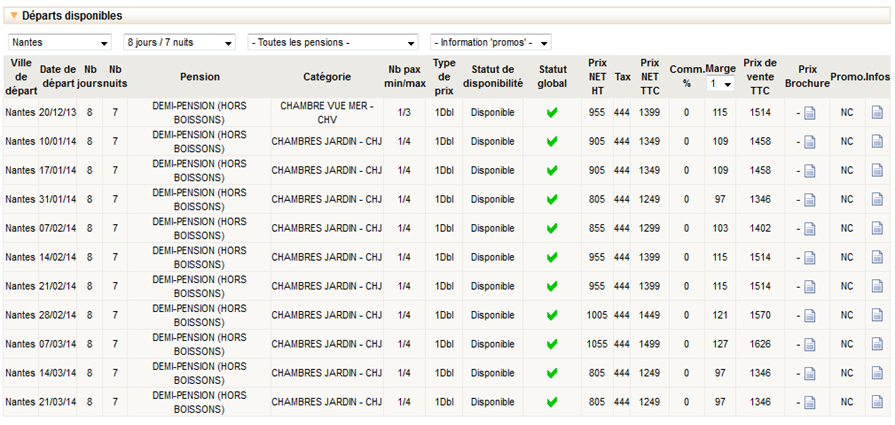This screenshot has width=895, height=425.
Task: Open brochure price document for 20/12/13 departure
Action: 810,113
